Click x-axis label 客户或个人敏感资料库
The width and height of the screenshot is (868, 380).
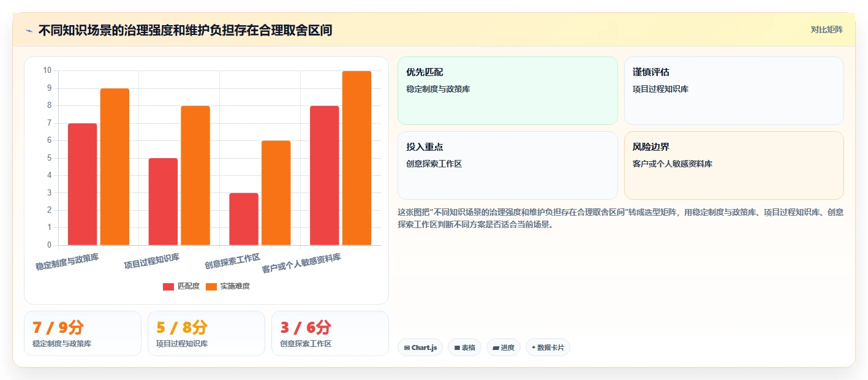301,263
